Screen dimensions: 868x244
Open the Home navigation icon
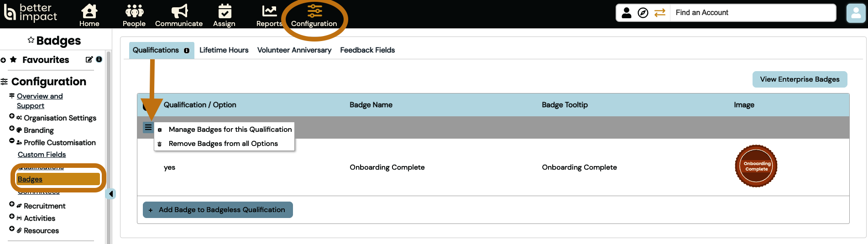(x=89, y=11)
